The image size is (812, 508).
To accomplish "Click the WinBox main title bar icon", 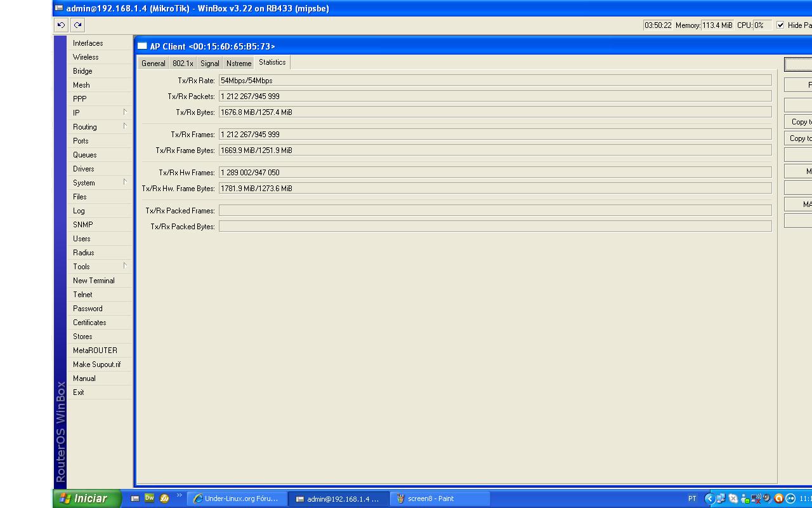I will pyautogui.click(x=59, y=8).
